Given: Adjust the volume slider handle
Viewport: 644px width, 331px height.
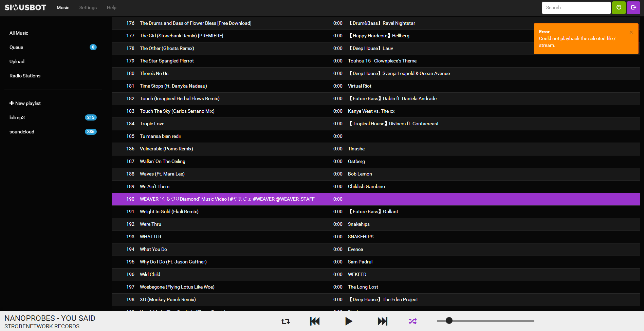Looking at the screenshot, I should [x=449, y=320].
